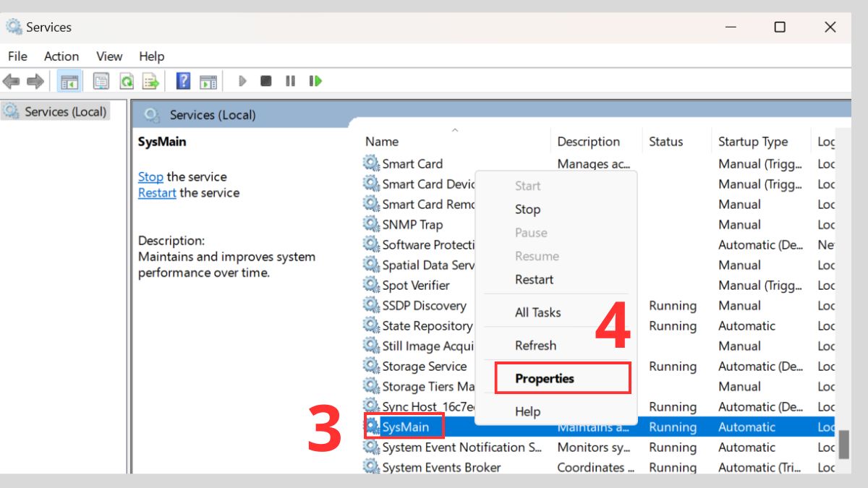The width and height of the screenshot is (868, 488).
Task: Click the SysMain heading in the details pane
Action: click(162, 142)
